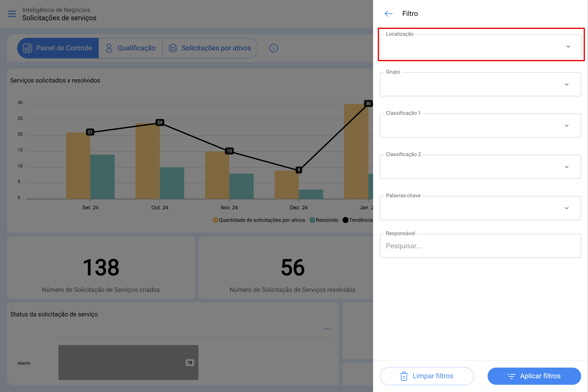Click trash icon in Limpar filtros

pos(404,376)
